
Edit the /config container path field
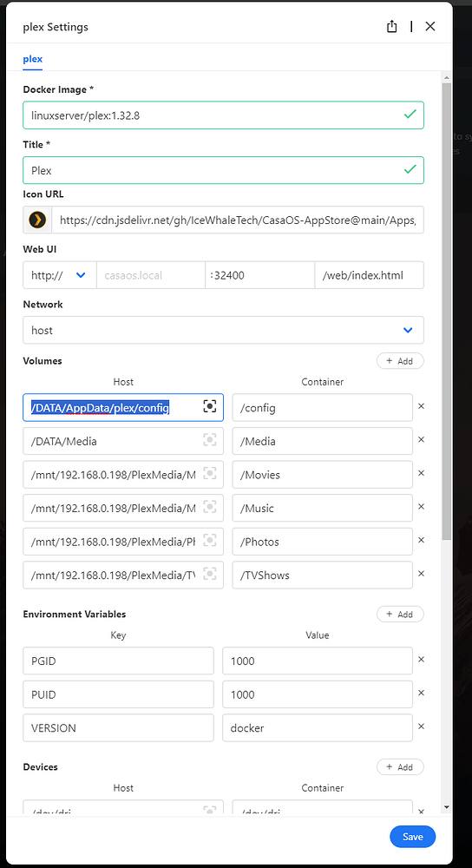click(x=323, y=408)
